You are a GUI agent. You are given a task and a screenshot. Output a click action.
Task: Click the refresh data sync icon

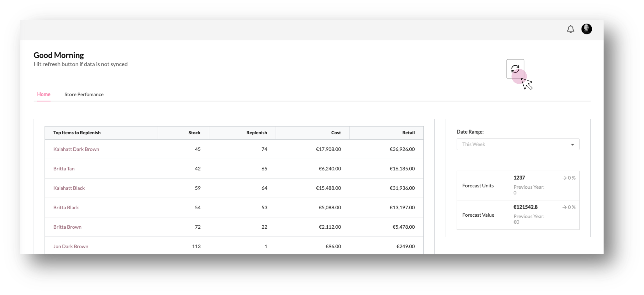[x=515, y=69]
